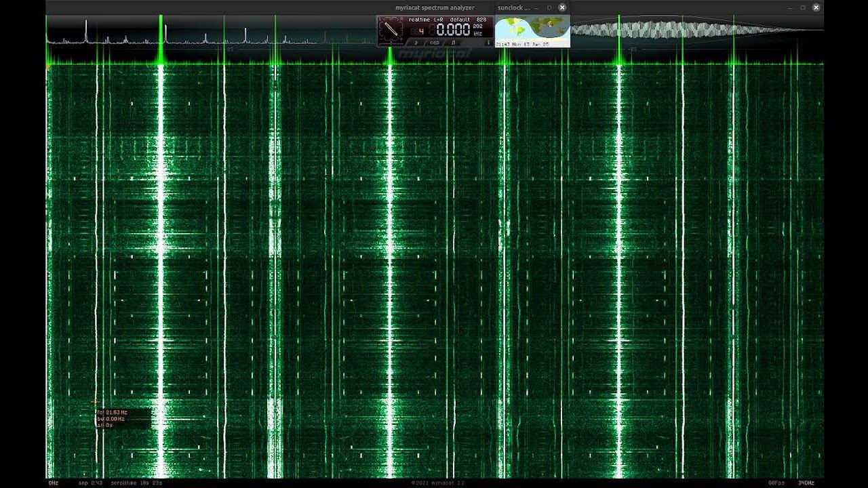The height and width of the screenshot is (488, 868).
Task: Open the 'default' preset selector
Action: pos(459,20)
